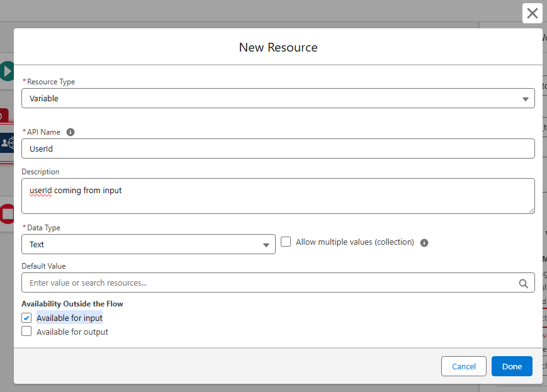Image resolution: width=547 pixels, height=392 pixels.
Task: Open the Resource Type dropdown
Action: pos(278,98)
